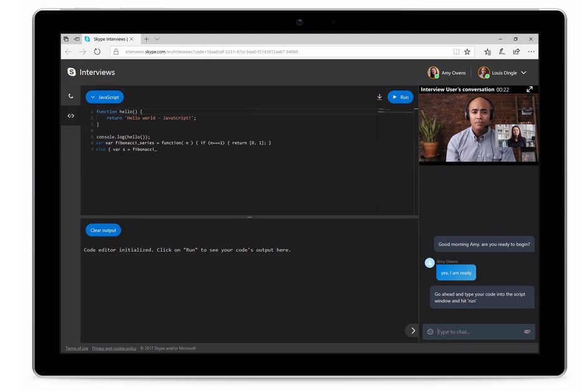Open the JavaScript language dropdown

coord(105,97)
